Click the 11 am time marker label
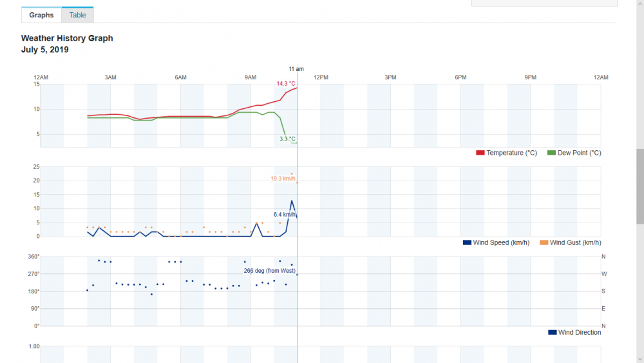Image resolution: width=644 pixels, height=363 pixels. click(296, 69)
